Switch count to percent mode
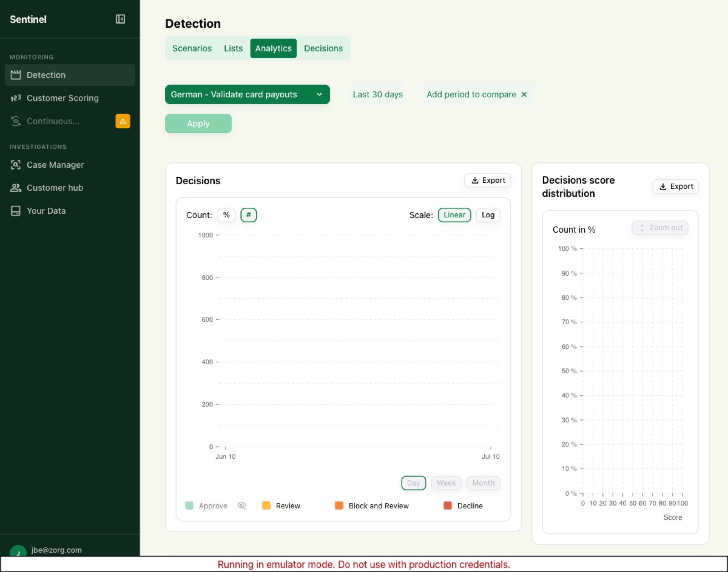728x572 pixels. click(226, 215)
